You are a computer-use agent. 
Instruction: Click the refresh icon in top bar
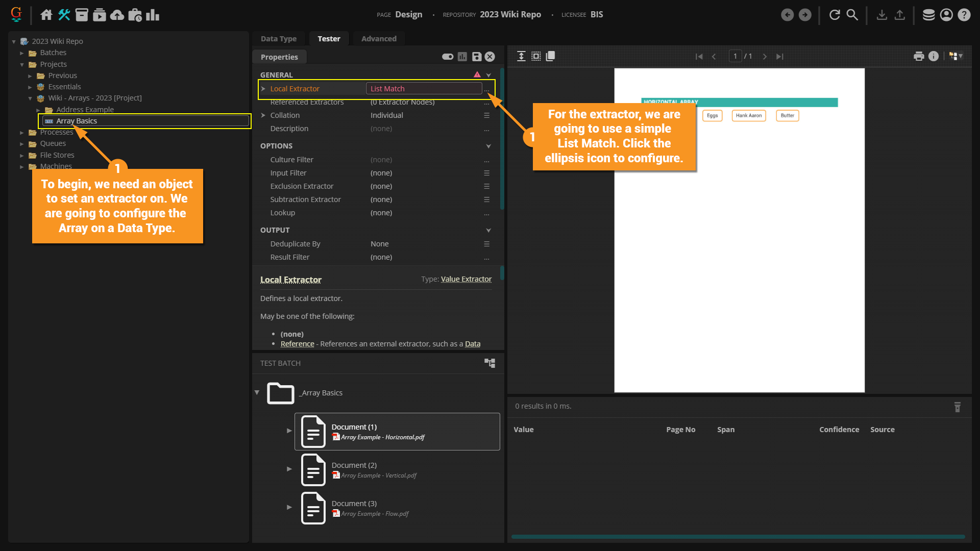click(835, 15)
